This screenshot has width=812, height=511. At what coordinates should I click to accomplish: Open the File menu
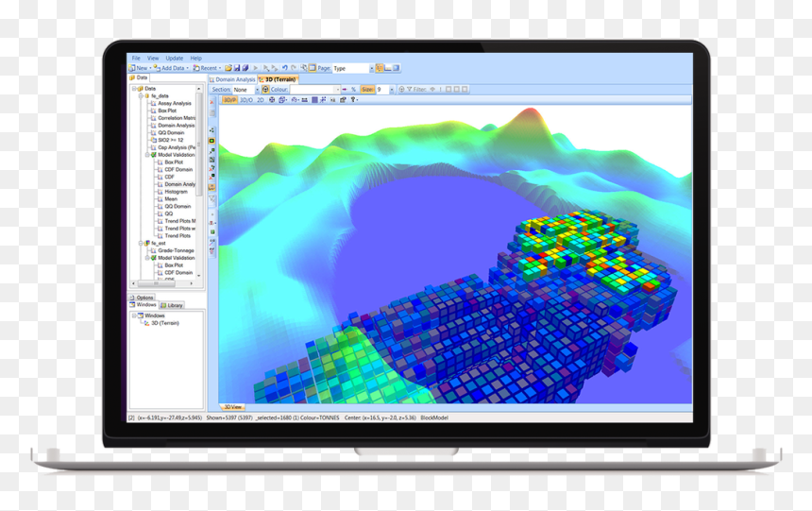tap(136, 58)
